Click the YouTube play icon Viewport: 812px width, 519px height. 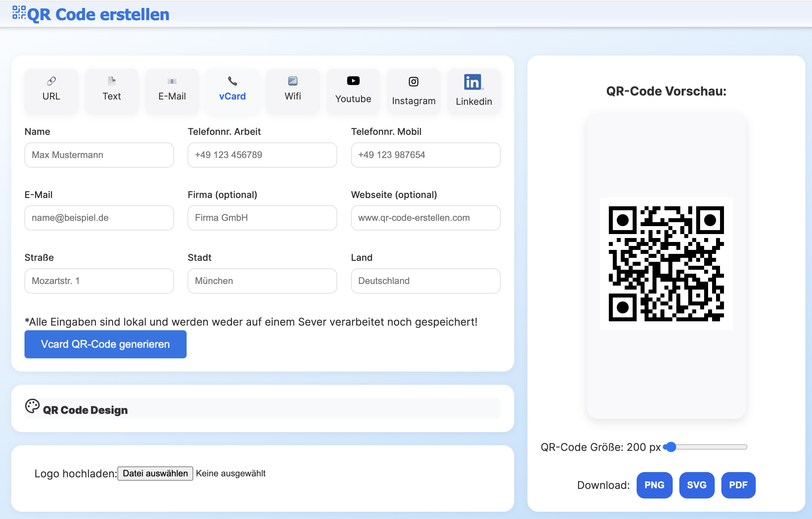click(x=353, y=81)
